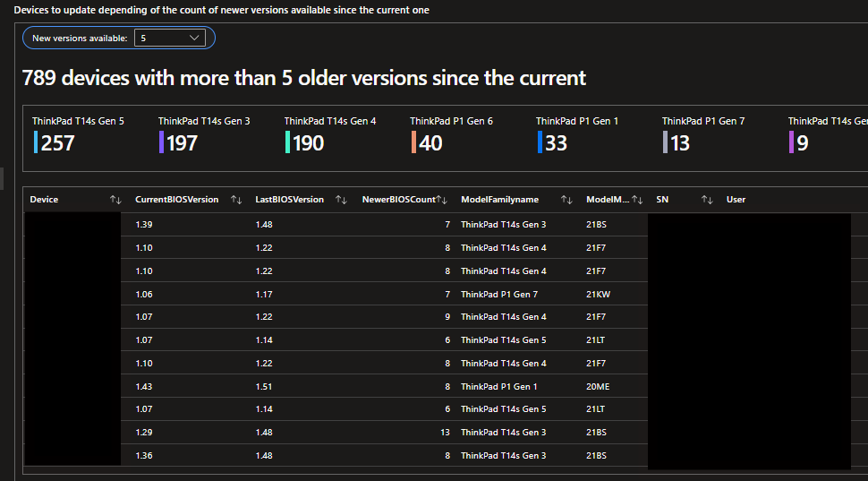Viewport: 868px width, 481px height.
Task: Click the 1.39 current BIOS version cell
Action: tap(144, 225)
